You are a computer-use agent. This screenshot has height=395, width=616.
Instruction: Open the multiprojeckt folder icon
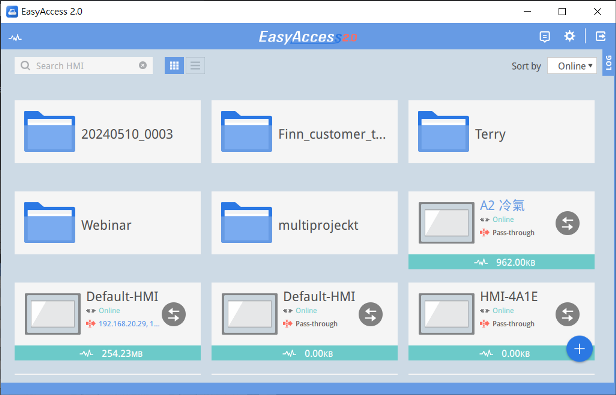(246, 222)
